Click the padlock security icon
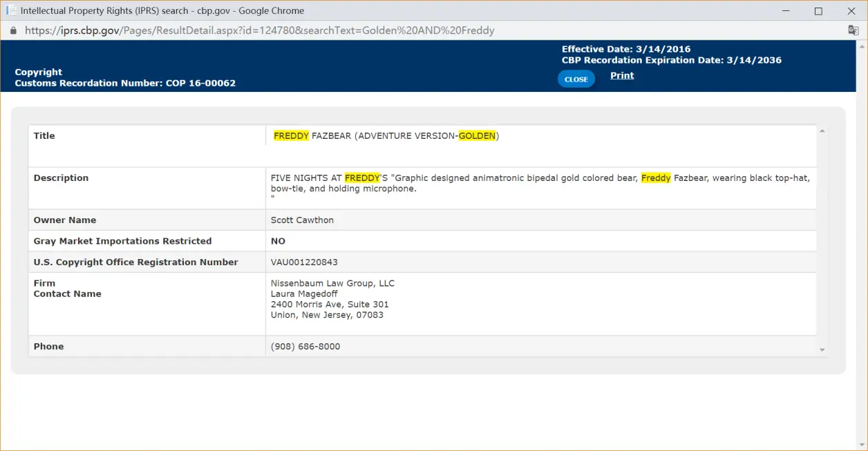The height and width of the screenshot is (451, 868). [x=13, y=30]
